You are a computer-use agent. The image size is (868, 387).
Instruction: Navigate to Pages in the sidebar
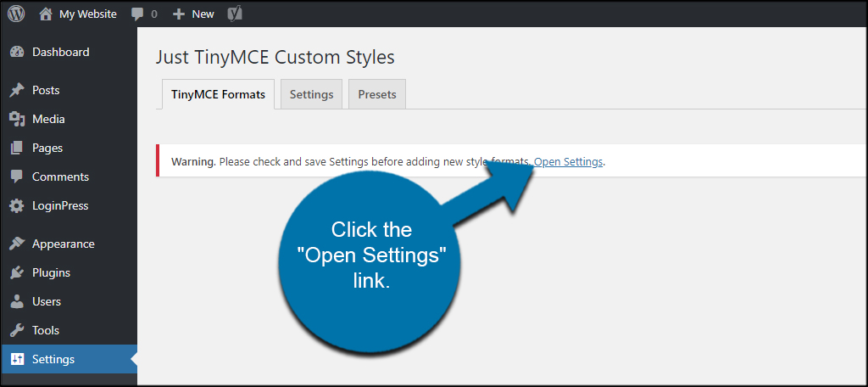coord(69,148)
